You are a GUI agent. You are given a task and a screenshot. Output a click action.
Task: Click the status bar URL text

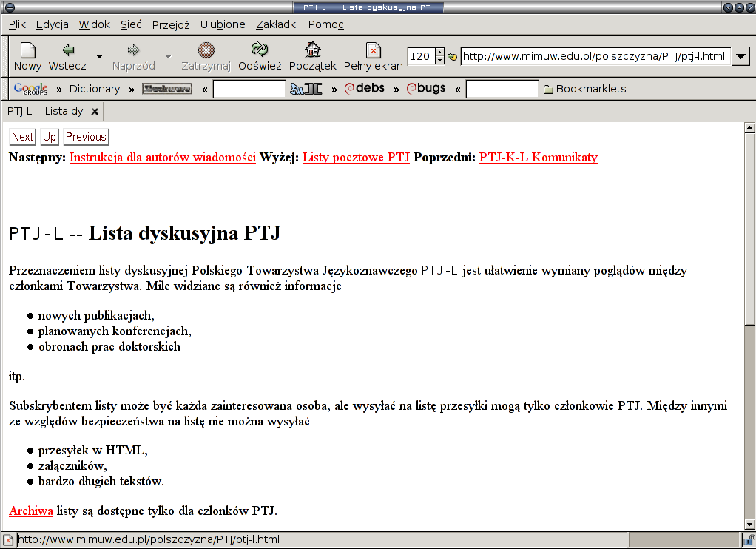tap(149, 540)
